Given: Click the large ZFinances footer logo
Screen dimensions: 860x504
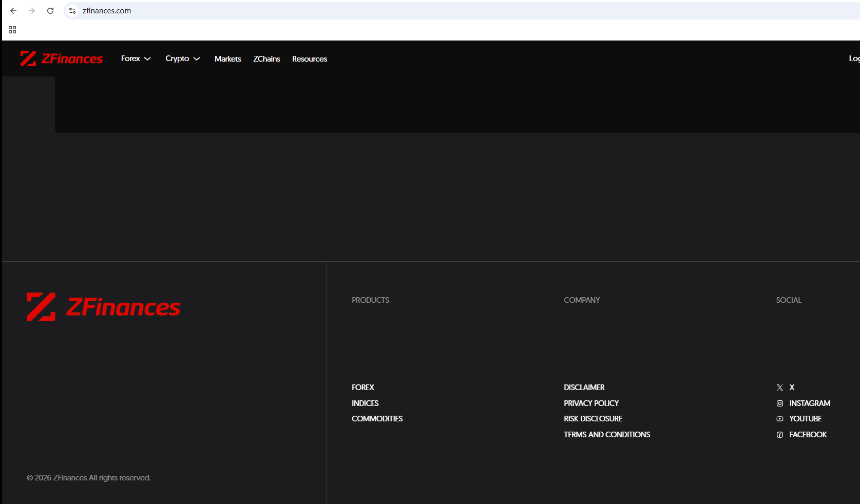Looking at the screenshot, I should tap(103, 307).
